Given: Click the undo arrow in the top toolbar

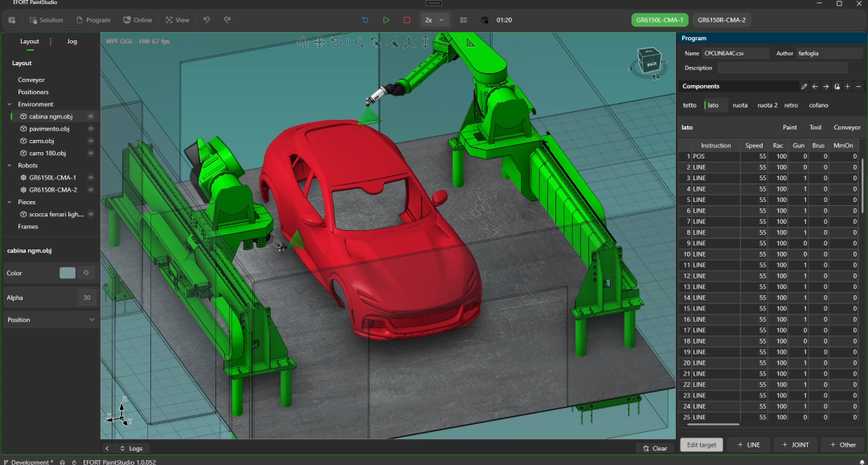Looking at the screenshot, I should point(207,19).
